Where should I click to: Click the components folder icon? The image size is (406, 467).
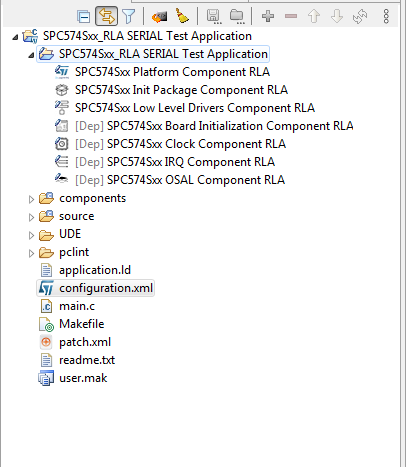[x=46, y=198]
